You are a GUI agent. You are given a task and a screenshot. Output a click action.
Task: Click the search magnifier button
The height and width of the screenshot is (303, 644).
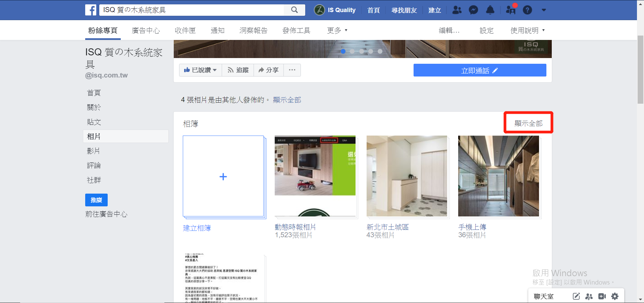pyautogui.click(x=294, y=10)
